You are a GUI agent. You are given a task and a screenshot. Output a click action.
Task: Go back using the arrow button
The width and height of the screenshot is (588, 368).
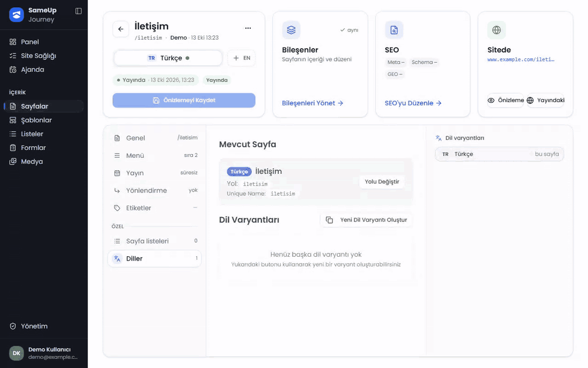[121, 29]
